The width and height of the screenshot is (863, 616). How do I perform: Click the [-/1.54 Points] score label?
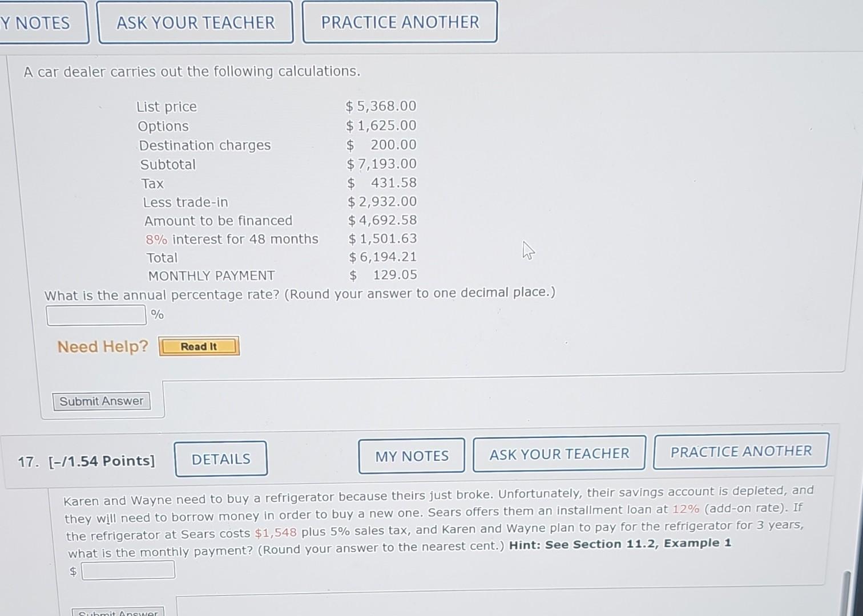104,460
